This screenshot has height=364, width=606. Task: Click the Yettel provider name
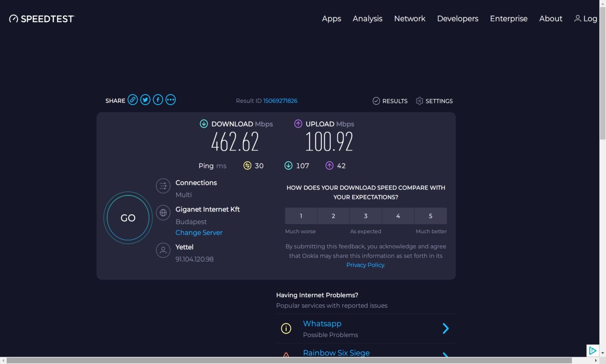click(x=184, y=247)
